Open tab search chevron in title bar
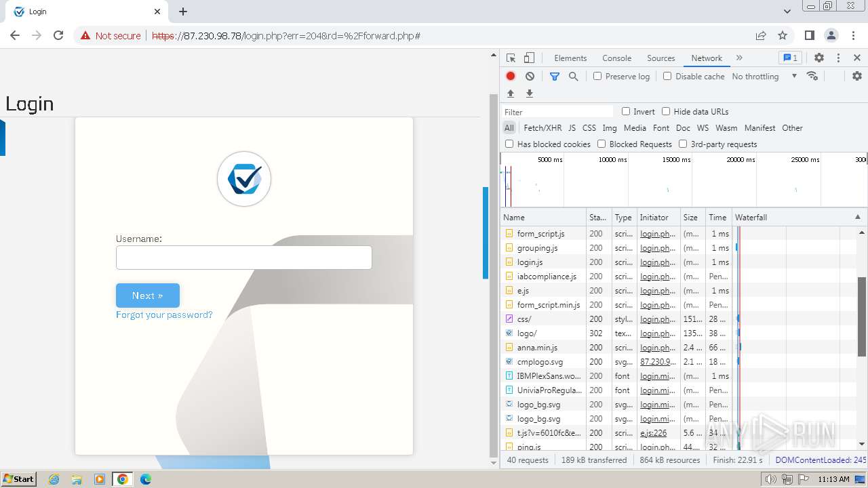Screen dimensions: 868x488 tap(787, 12)
